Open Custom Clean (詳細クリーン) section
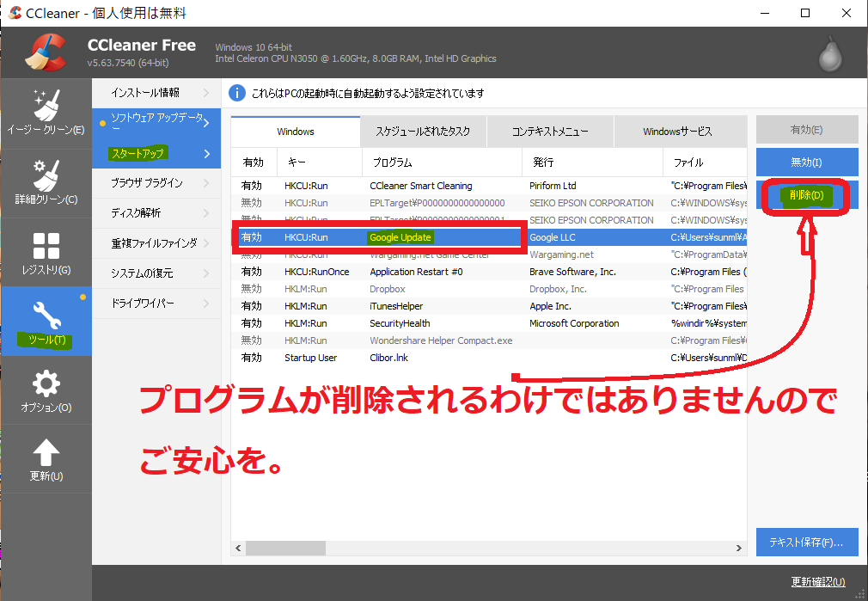This screenshot has height=601, width=868. pyautogui.click(x=46, y=183)
